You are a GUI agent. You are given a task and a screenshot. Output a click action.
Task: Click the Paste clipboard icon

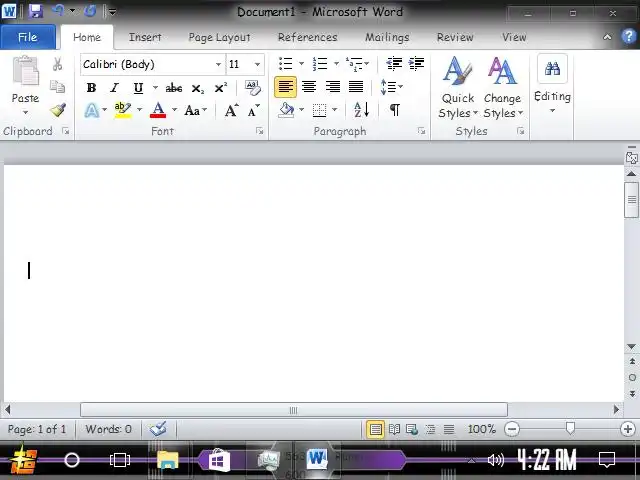coord(25,71)
